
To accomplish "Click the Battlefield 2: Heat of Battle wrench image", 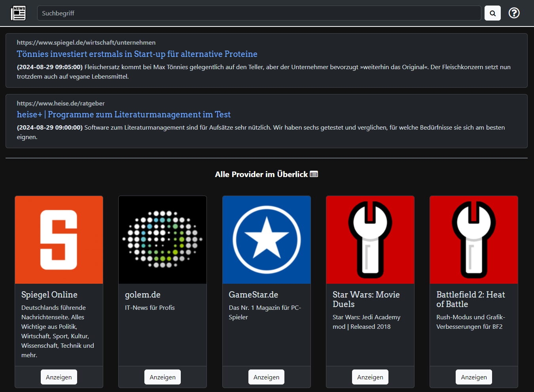I will click(x=474, y=240).
